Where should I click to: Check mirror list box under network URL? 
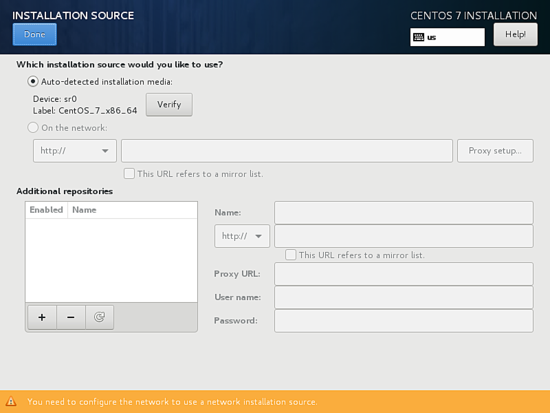[x=129, y=174]
